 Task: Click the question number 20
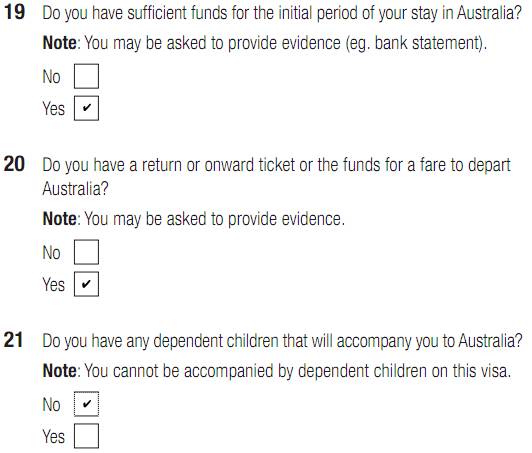(14, 164)
